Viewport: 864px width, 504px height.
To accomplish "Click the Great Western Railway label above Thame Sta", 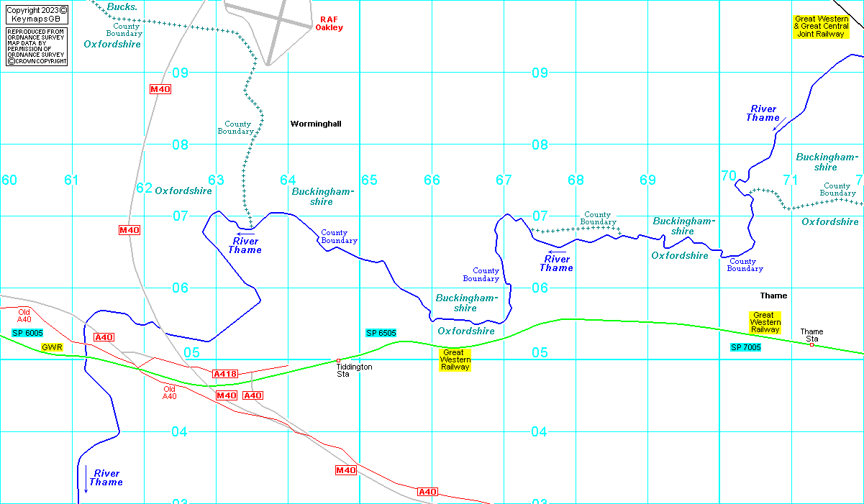I will tap(765, 322).
